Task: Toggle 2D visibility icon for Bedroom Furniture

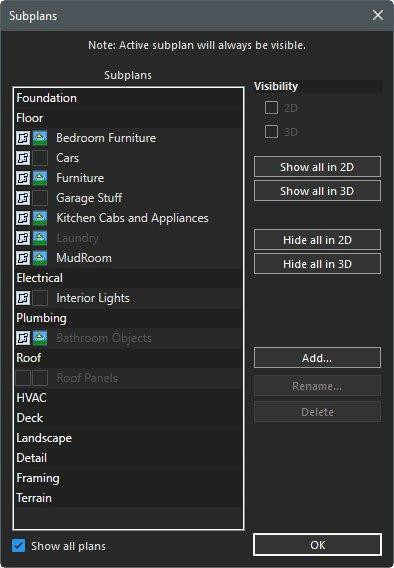Action: point(23,138)
